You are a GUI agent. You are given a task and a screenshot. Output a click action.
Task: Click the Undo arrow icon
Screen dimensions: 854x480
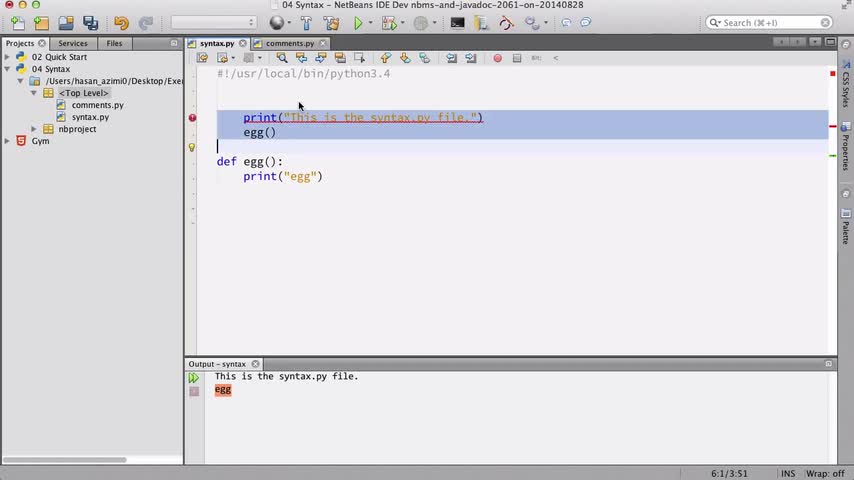[121, 23]
